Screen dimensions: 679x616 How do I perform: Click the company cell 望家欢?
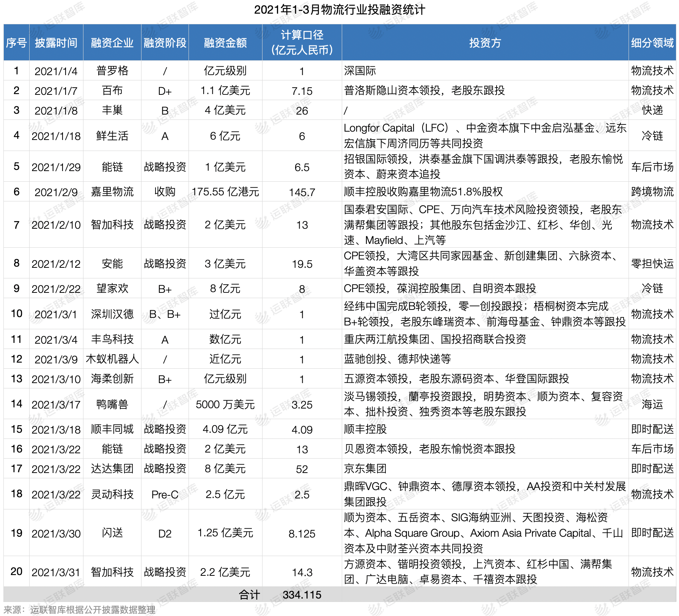click(112, 289)
